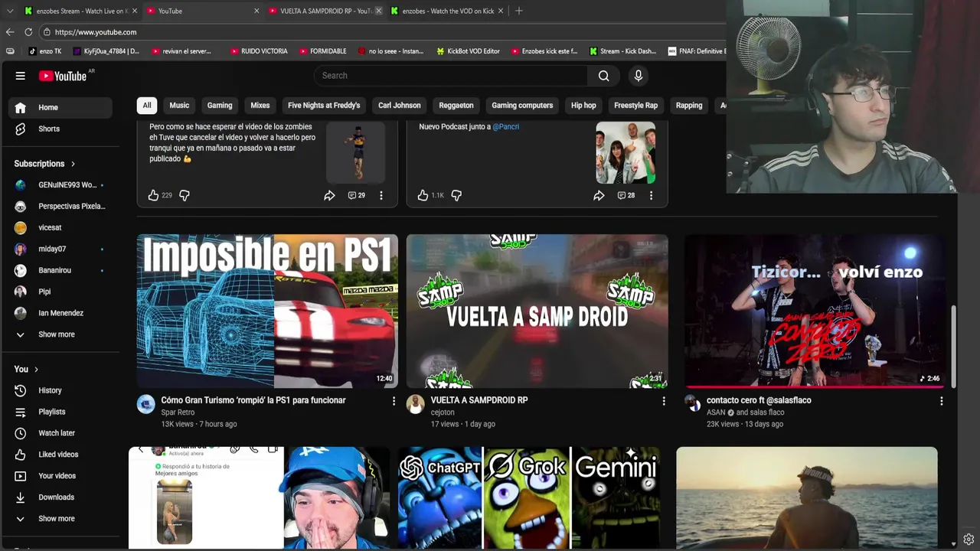The image size is (980, 551).
Task: Open miday07 subscription channel
Action: [60, 249]
